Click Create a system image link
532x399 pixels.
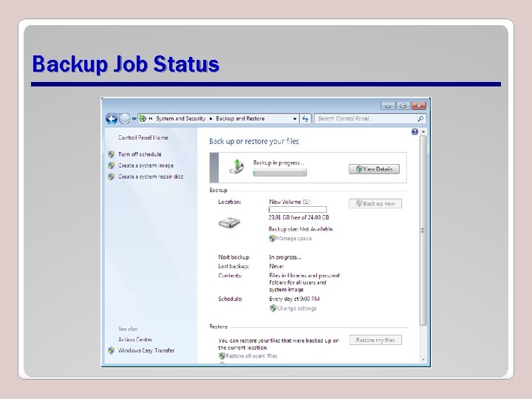point(146,166)
